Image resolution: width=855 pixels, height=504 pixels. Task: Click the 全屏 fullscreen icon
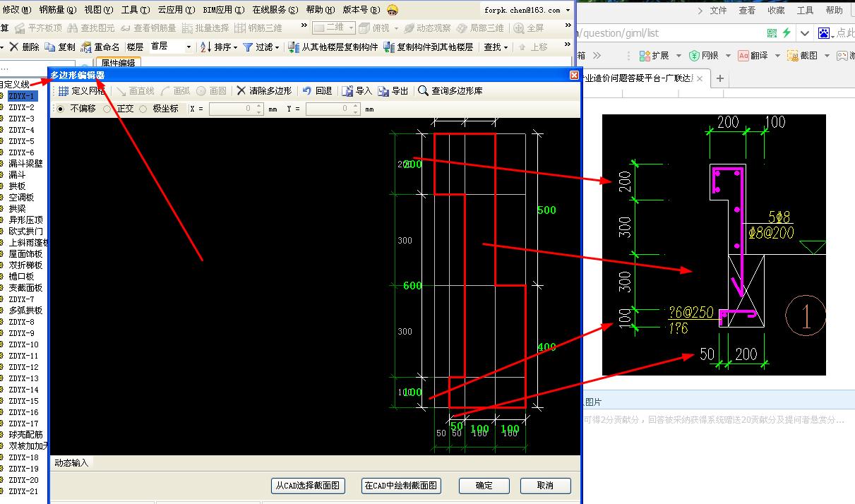click(x=519, y=28)
